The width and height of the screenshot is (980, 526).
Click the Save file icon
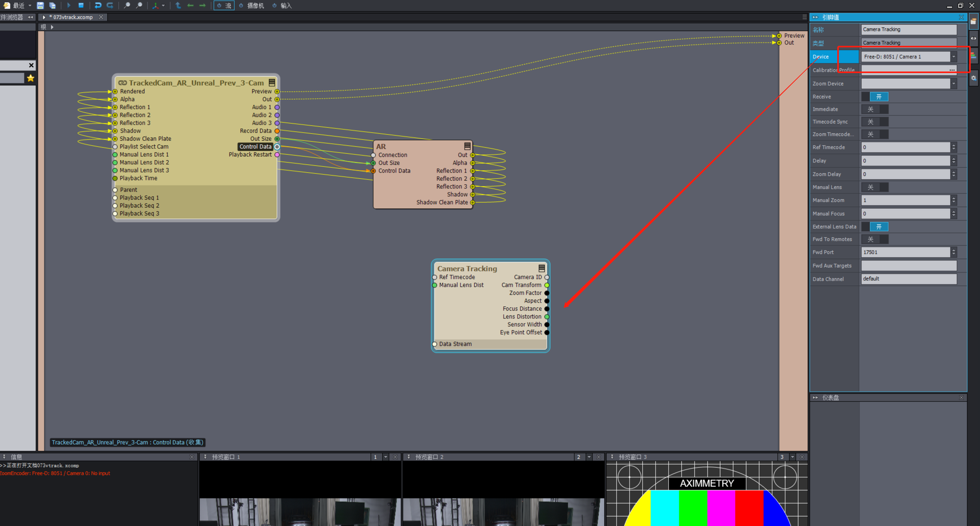point(40,5)
